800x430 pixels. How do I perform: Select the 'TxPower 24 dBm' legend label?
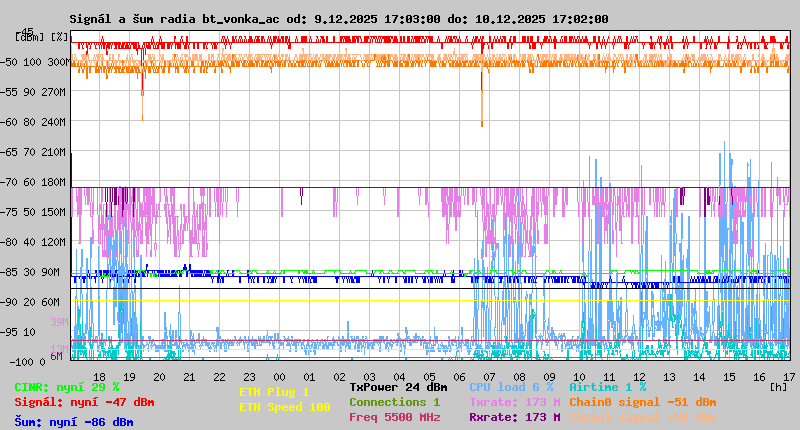pos(398,387)
